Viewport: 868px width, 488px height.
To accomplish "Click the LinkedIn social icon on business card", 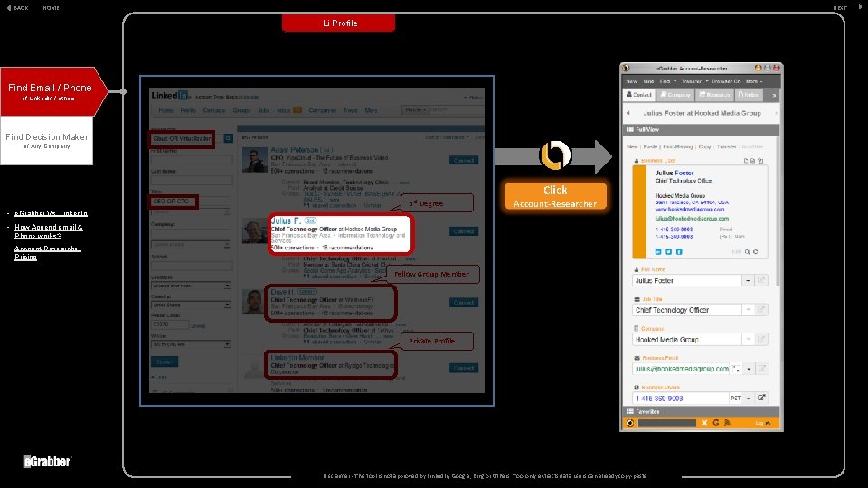I will pos(658,252).
